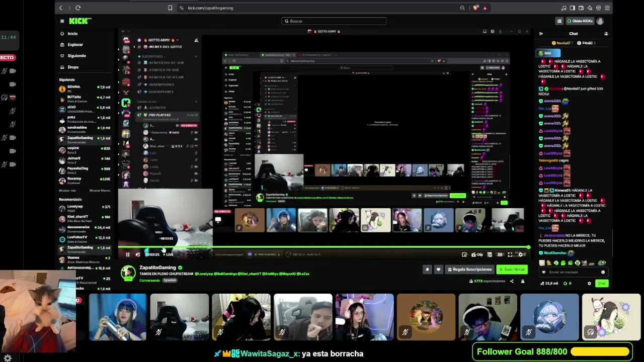
Task: Click the green Suscribirse button
Action: 512,269
